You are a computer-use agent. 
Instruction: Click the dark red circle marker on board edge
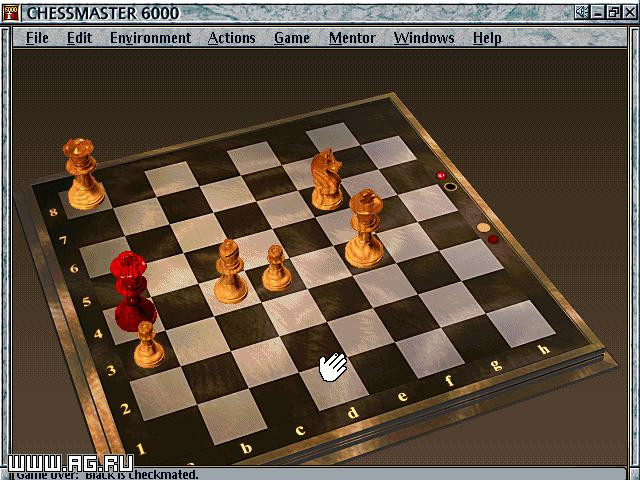pyautogui.click(x=493, y=239)
